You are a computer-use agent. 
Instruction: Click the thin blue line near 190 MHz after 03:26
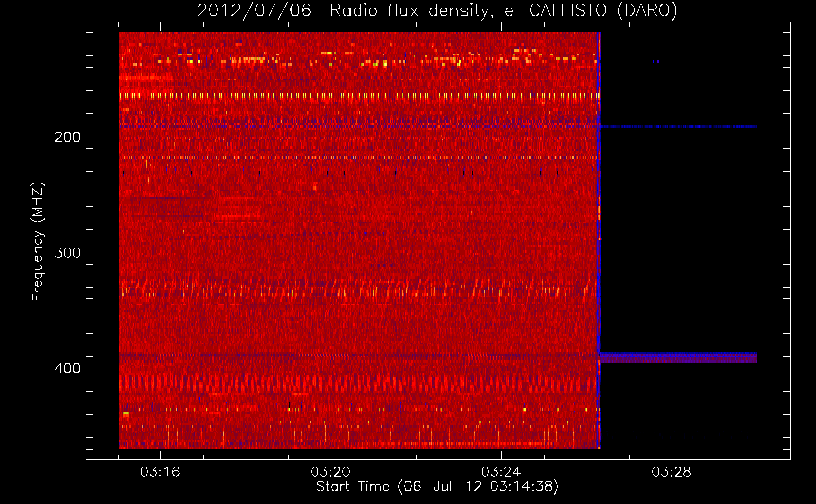[x=678, y=127]
